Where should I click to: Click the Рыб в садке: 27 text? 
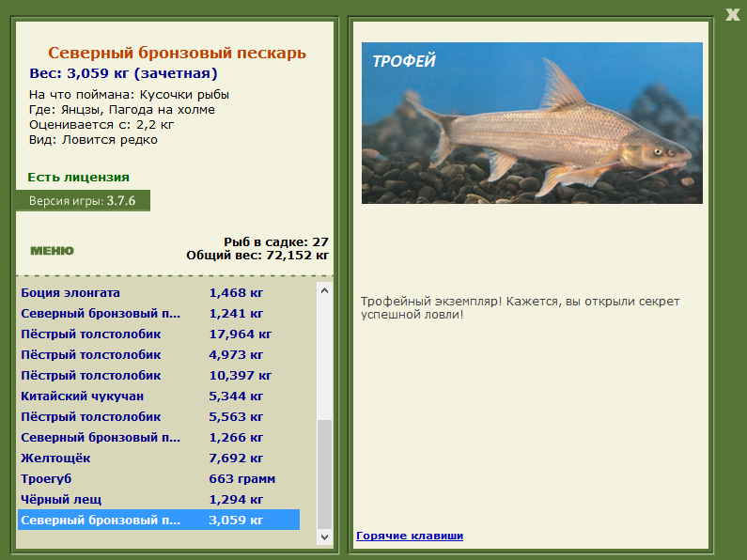[276, 241]
